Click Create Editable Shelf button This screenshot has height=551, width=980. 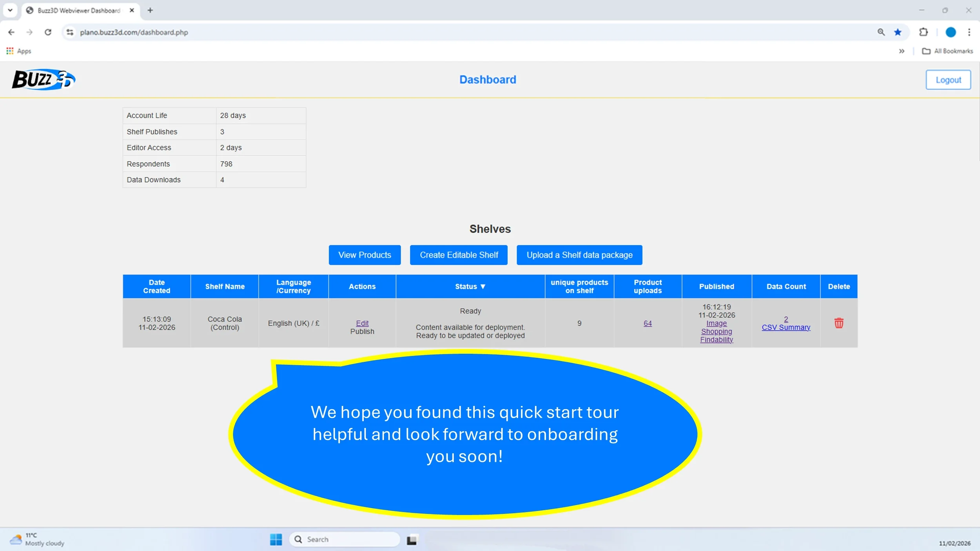(459, 255)
